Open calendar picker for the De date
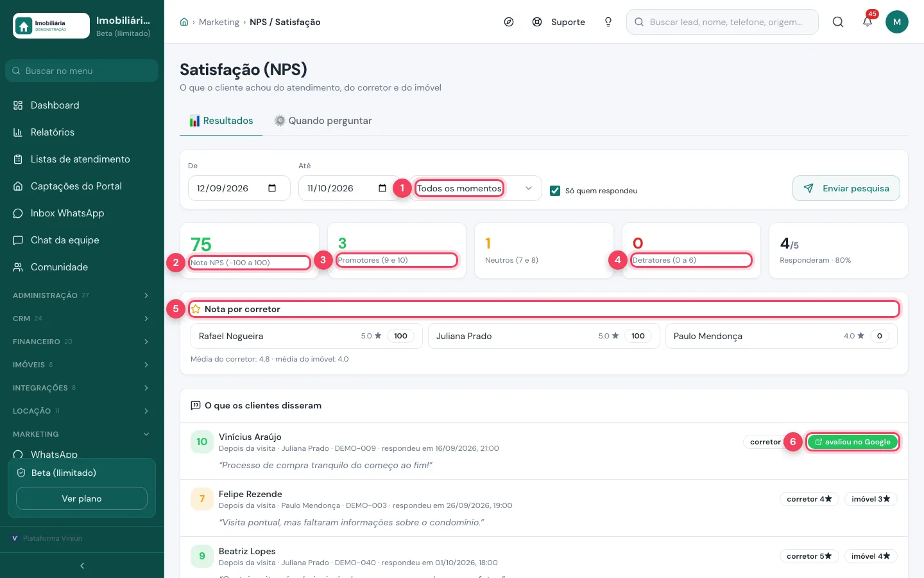Image resolution: width=924 pixels, height=578 pixels. pyautogui.click(x=272, y=188)
